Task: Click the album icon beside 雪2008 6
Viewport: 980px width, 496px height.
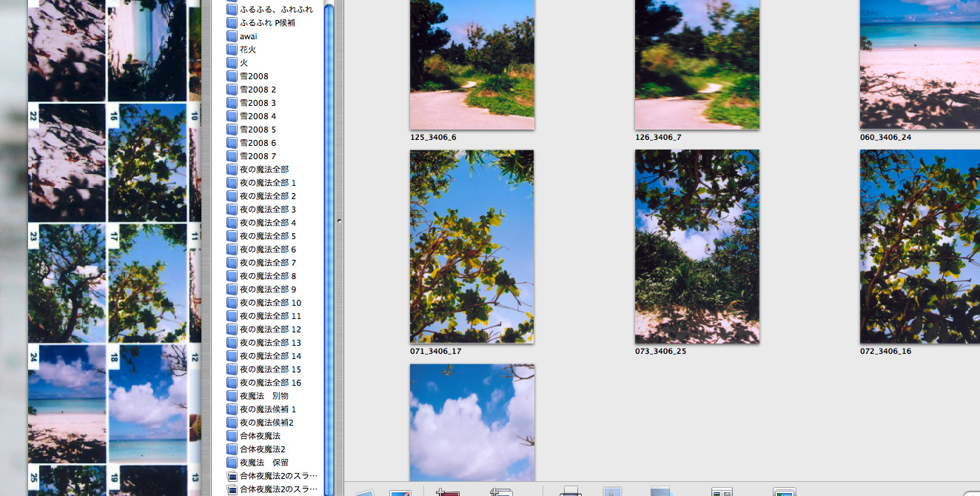Action: pos(232,143)
